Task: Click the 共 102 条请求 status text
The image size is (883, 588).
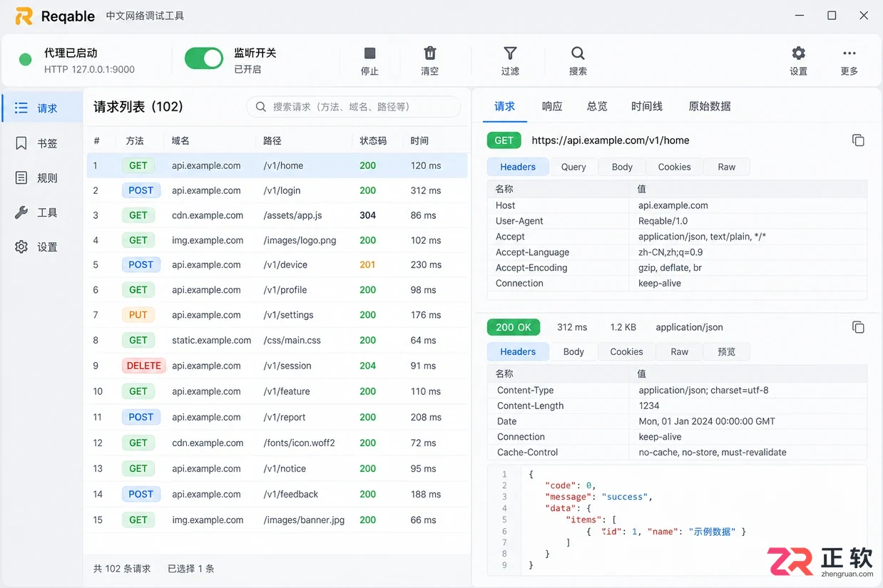Action: point(122,569)
